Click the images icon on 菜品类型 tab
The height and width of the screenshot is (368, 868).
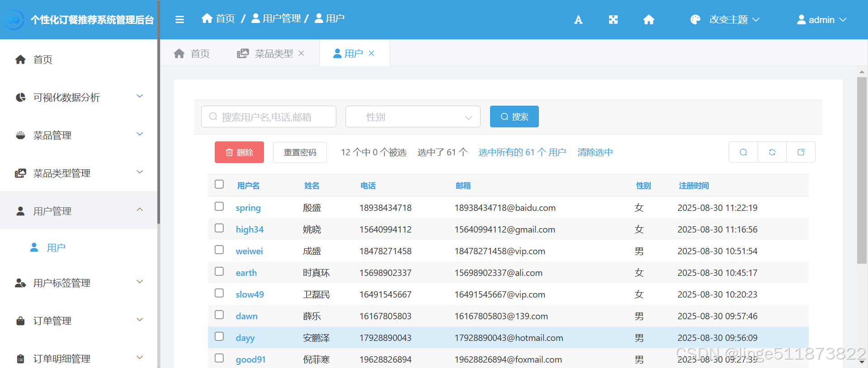click(243, 53)
